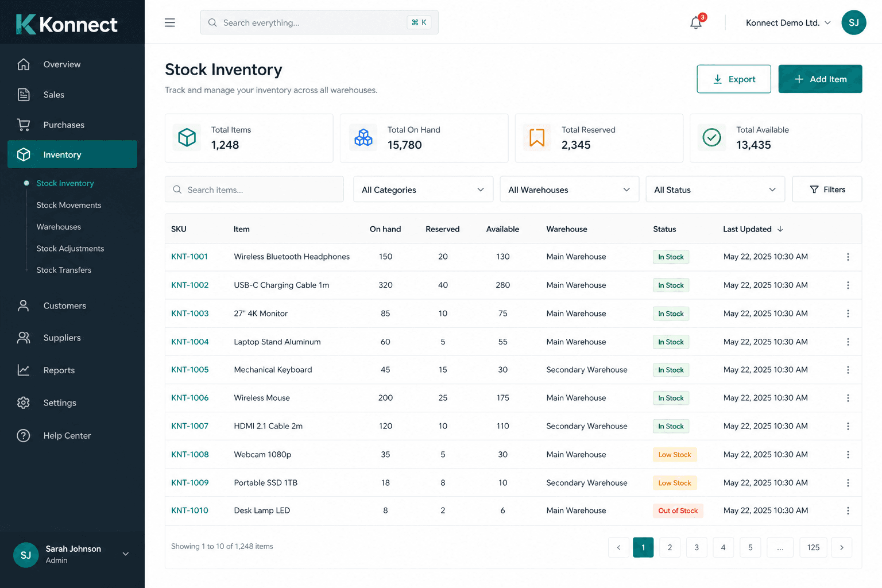Click the Total Reserved bookmark icon
The image size is (882, 588).
537,138
